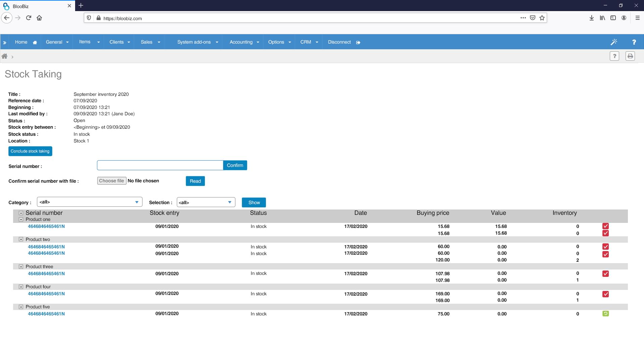Reload the page
This screenshot has width=644, height=362.
29,18
